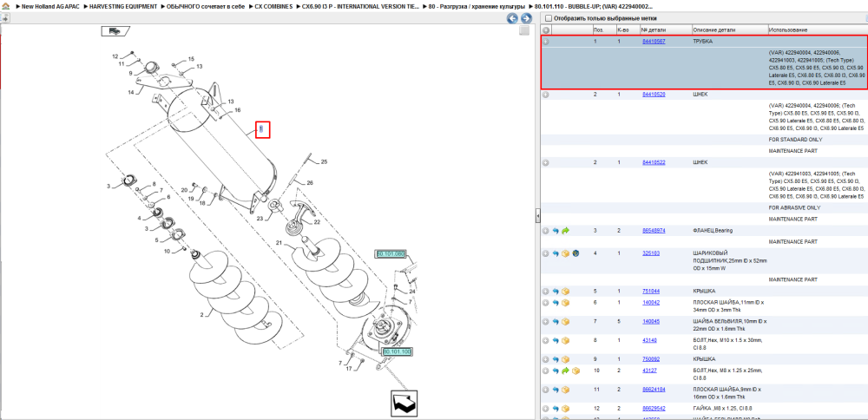Screen dimensions: 868x420
Task: Expand the row for part 325103
Action: (x=546, y=253)
